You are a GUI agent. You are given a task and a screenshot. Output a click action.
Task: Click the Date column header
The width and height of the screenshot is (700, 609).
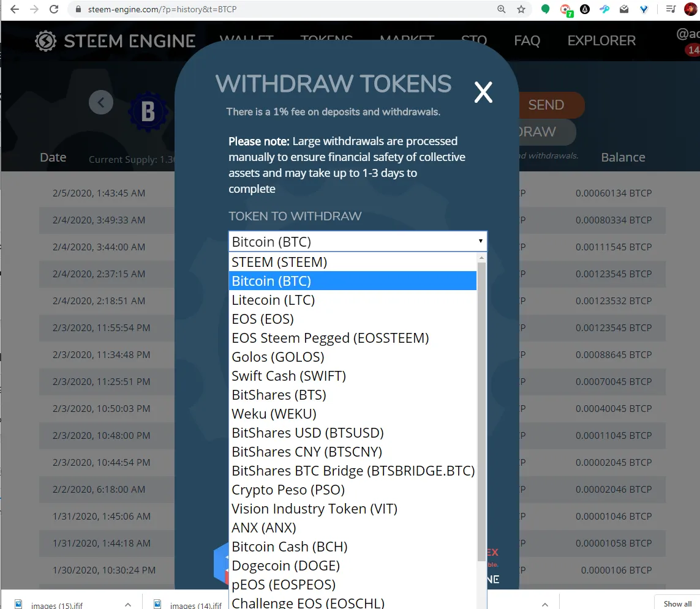click(x=53, y=157)
